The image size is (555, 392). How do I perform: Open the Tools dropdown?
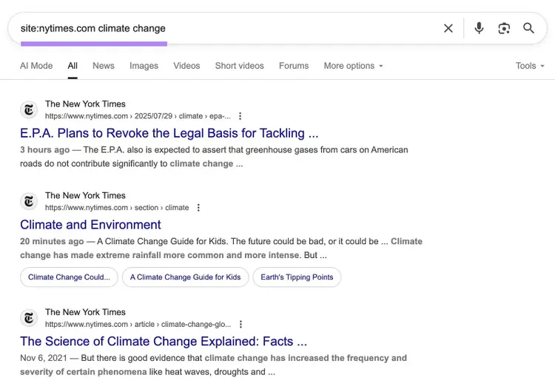[x=530, y=66]
